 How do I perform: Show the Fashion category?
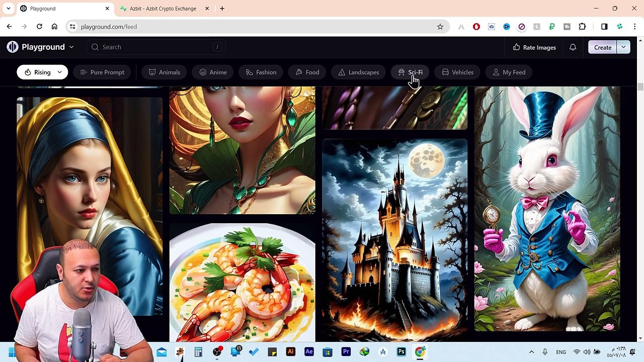click(x=261, y=72)
